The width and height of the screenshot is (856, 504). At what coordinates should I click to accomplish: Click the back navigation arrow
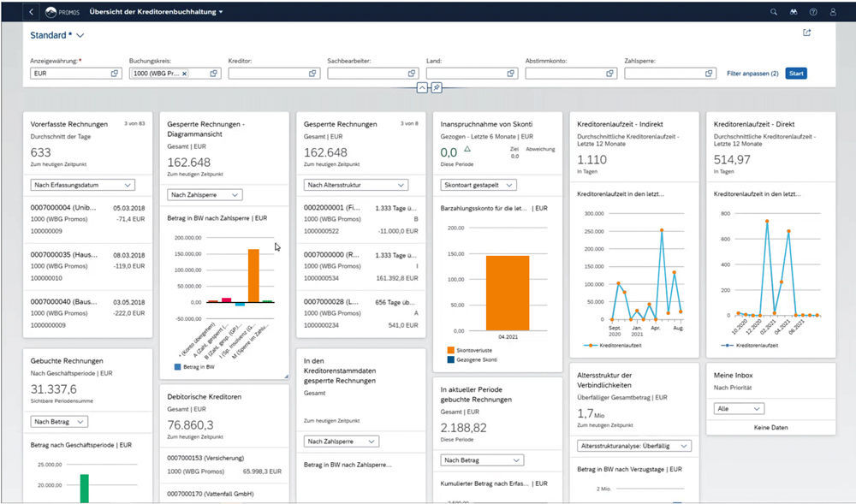(32, 12)
